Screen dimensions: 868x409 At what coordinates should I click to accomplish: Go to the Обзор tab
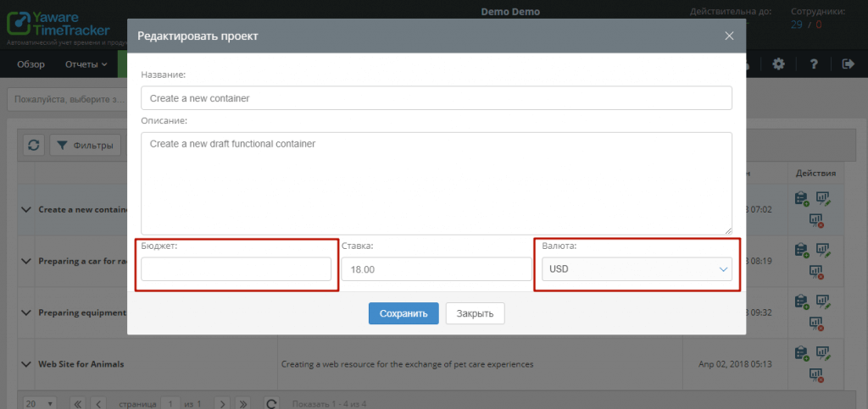click(31, 64)
